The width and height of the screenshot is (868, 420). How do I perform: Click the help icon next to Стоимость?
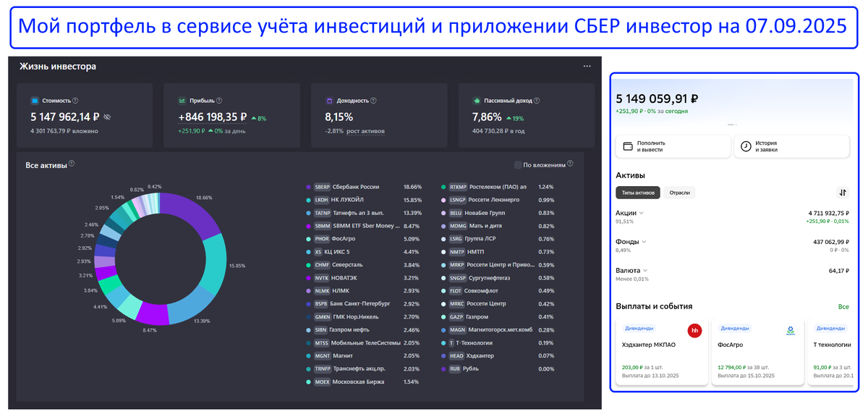75,101
